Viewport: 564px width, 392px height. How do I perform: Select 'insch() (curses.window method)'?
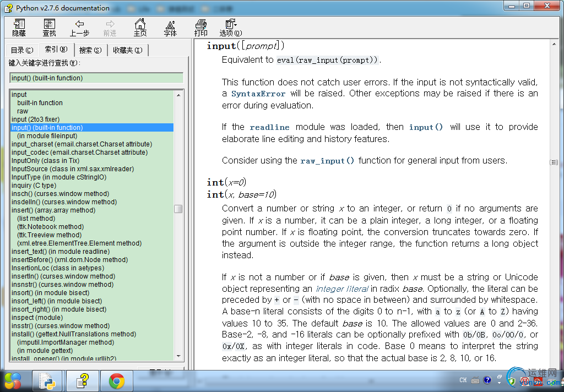(61, 194)
